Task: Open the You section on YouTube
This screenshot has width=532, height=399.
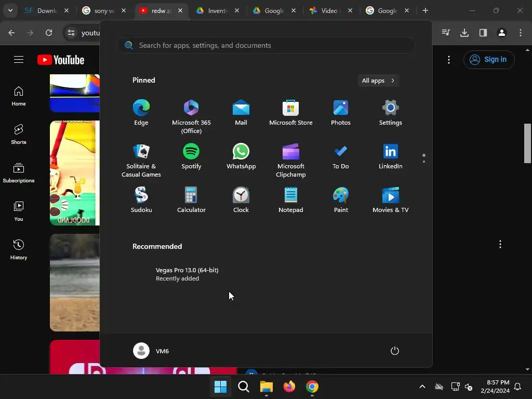Action: [19, 211]
